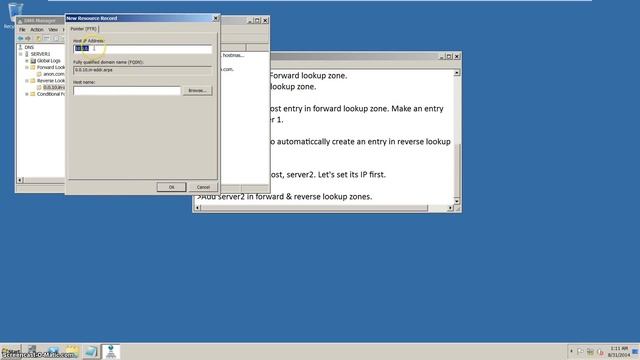Click the Host IP Address input field
640x360 pixels.
142,49
